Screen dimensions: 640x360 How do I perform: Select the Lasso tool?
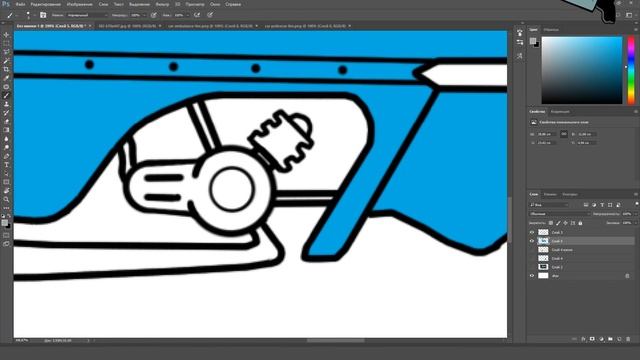point(6,52)
